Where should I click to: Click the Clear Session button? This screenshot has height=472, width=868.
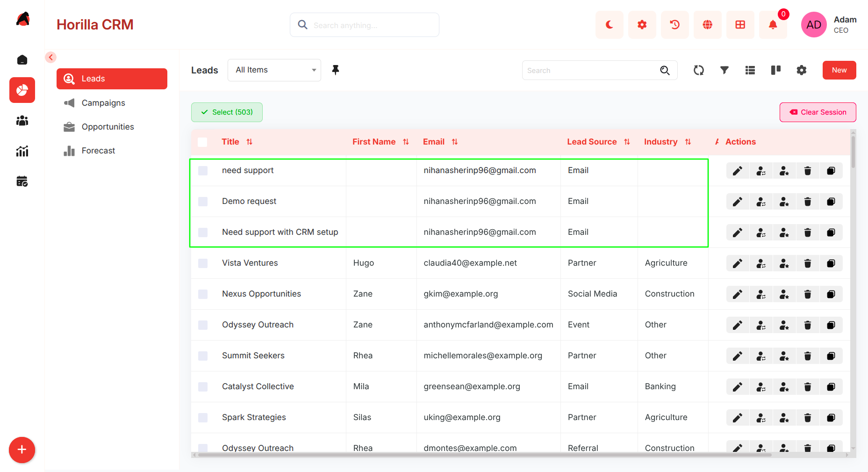click(818, 112)
